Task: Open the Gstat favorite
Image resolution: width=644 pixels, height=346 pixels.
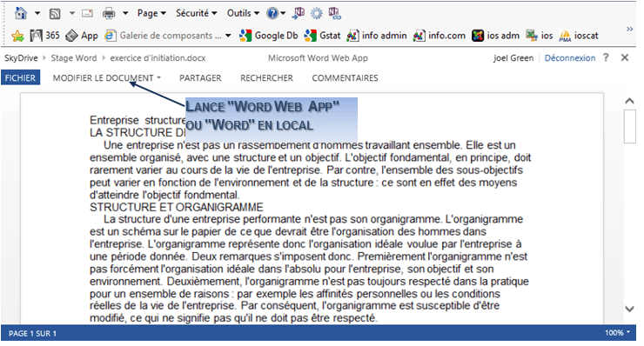Action: click(x=322, y=36)
